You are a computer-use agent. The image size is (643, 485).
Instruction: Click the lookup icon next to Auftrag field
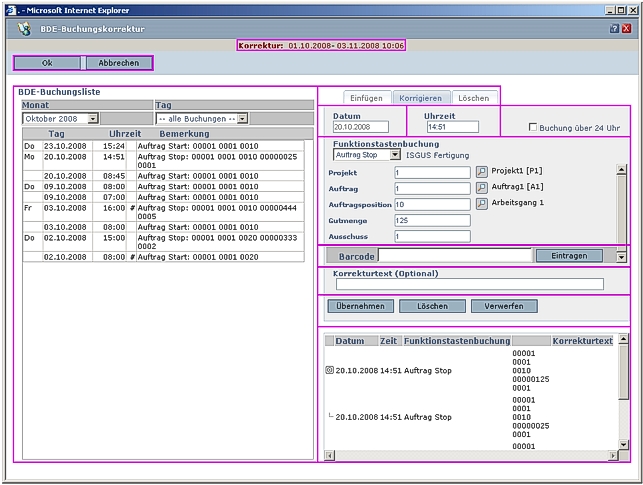(x=481, y=187)
